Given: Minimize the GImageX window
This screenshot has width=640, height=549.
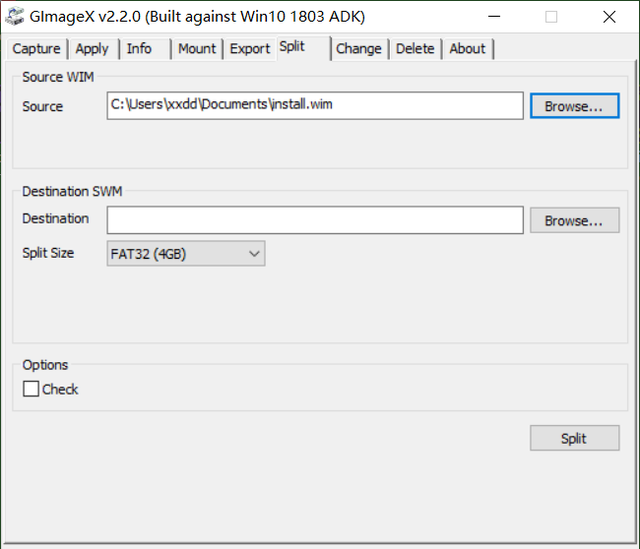Looking at the screenshot, I should pos(494,17).
